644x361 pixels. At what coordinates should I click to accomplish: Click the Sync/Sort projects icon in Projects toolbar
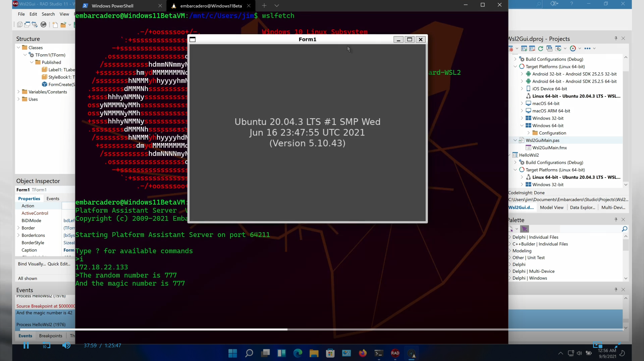pyautogui.click(x=549, y=49)
